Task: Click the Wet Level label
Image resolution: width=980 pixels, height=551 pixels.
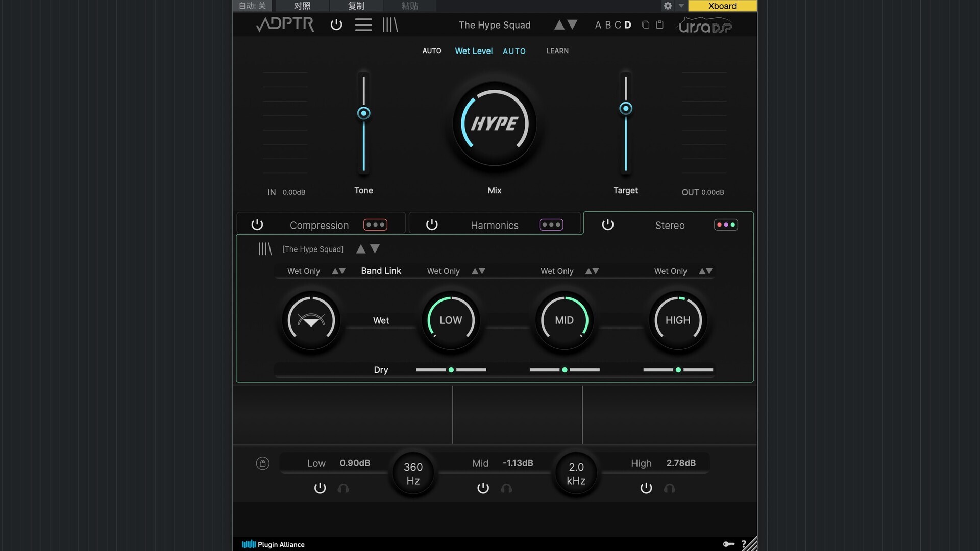Action: (x=474, y=51)
